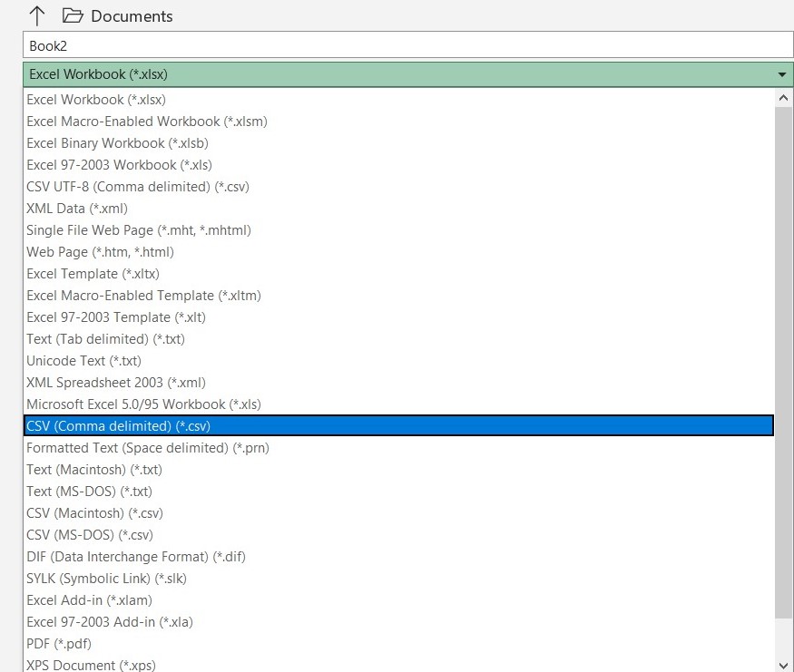Open the file type dropdown arrow
The image size is (794, 672).
pyautogui.click(x=781, y=74)
